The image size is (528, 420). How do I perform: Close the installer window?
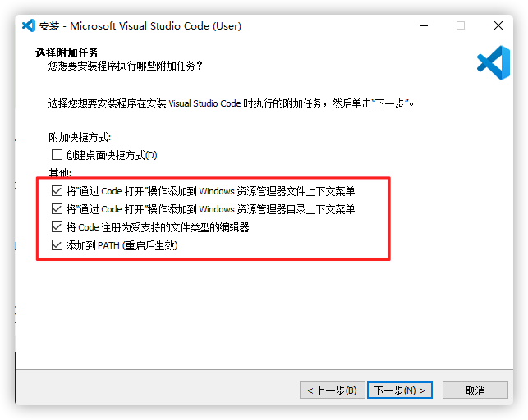[498, 25]
